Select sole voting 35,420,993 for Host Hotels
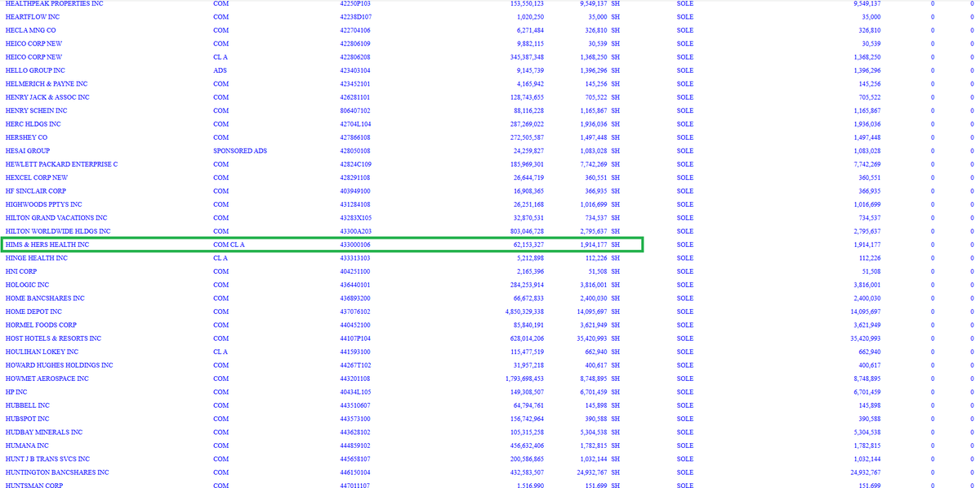Viewport: 980px width, 488px height. (864, 338)
